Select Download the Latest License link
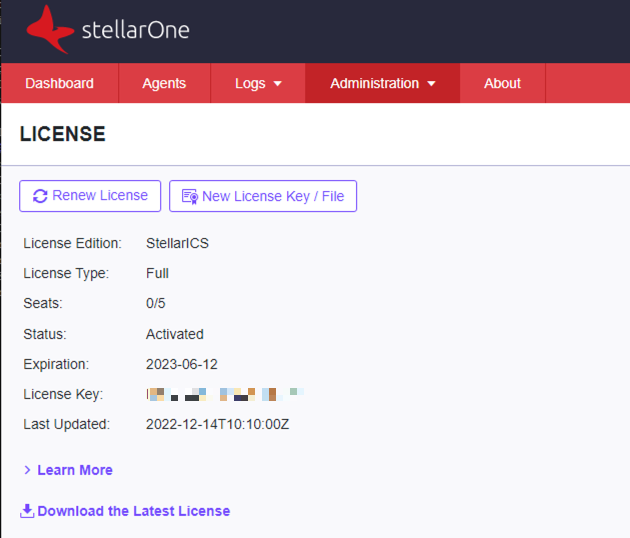 point(134,511)
